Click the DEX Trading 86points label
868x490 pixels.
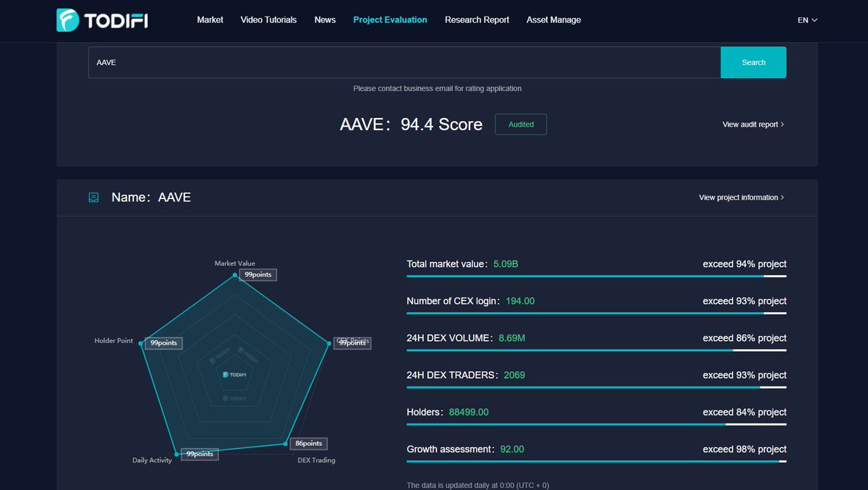308,443
